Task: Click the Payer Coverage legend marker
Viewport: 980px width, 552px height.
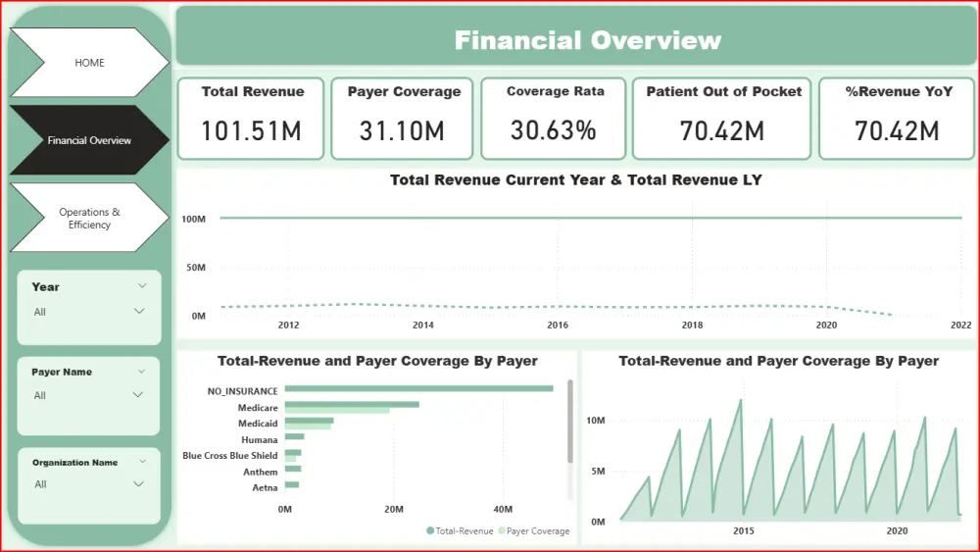Action: click(501, 530)
